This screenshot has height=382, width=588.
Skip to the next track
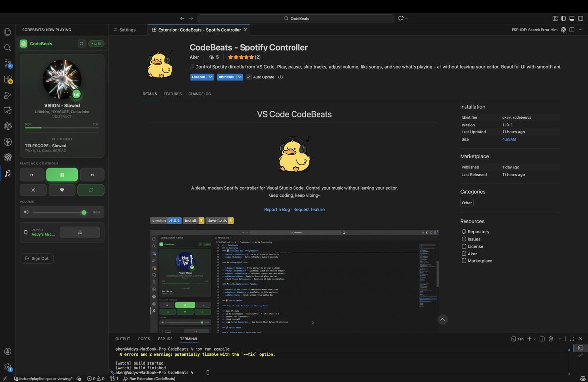[x=92, y=175]
